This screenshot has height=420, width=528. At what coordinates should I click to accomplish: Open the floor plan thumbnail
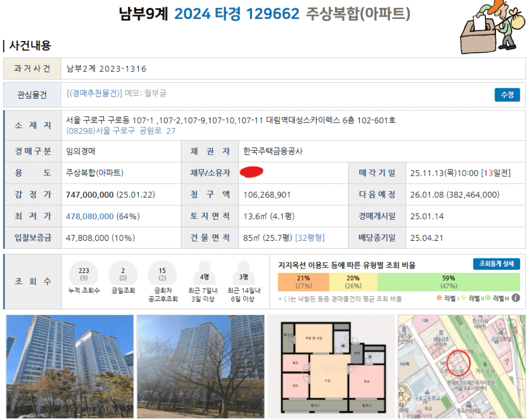(x=331, y=366)
